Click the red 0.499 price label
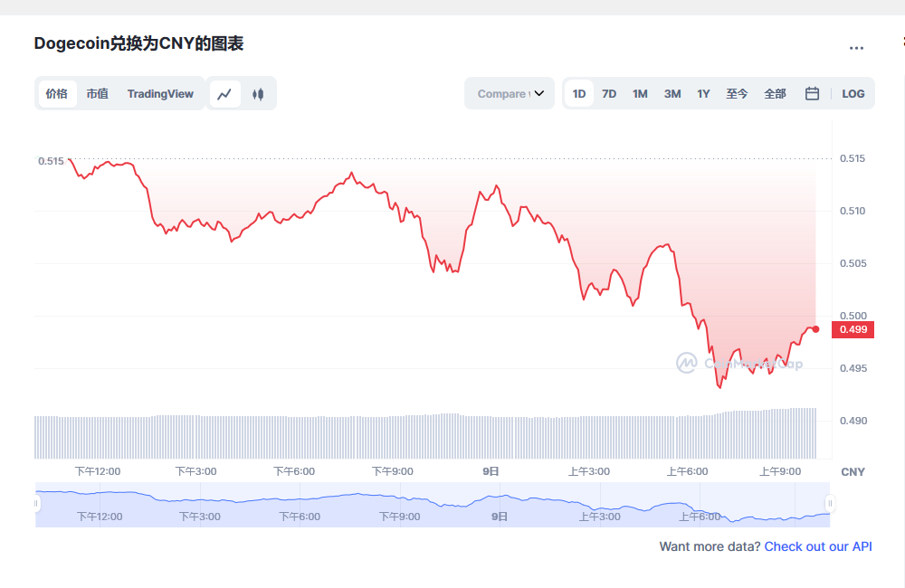905x588 pixels. [x=852, y=329]
